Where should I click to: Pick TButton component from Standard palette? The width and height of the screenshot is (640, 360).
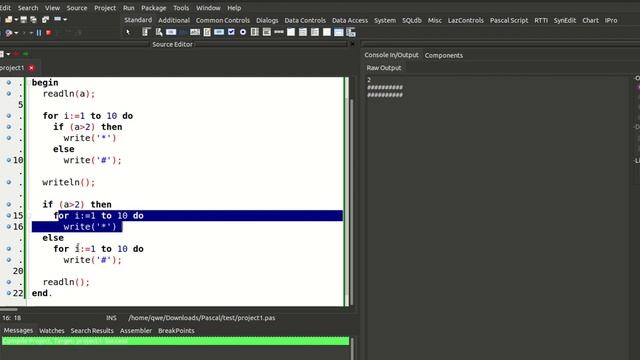171,32
